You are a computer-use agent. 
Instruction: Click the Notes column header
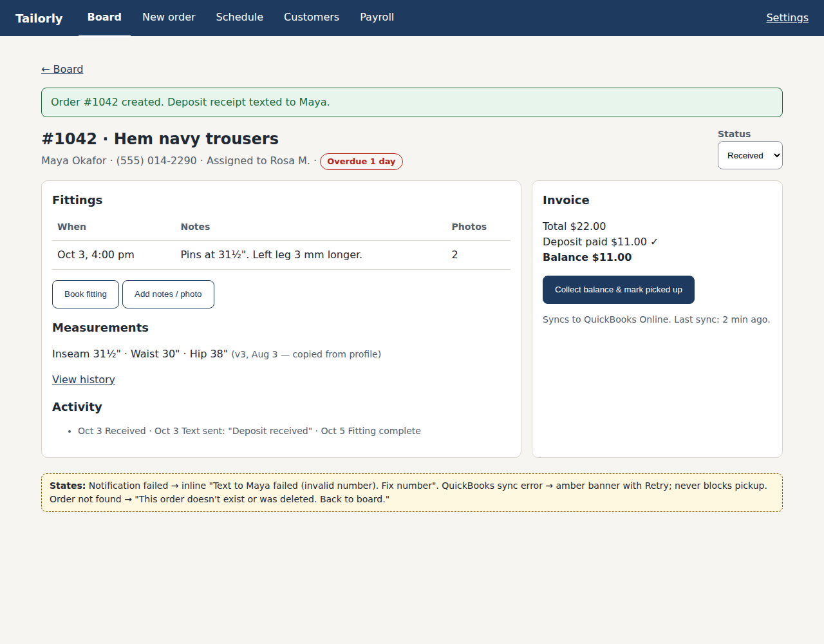coord(195,227)
